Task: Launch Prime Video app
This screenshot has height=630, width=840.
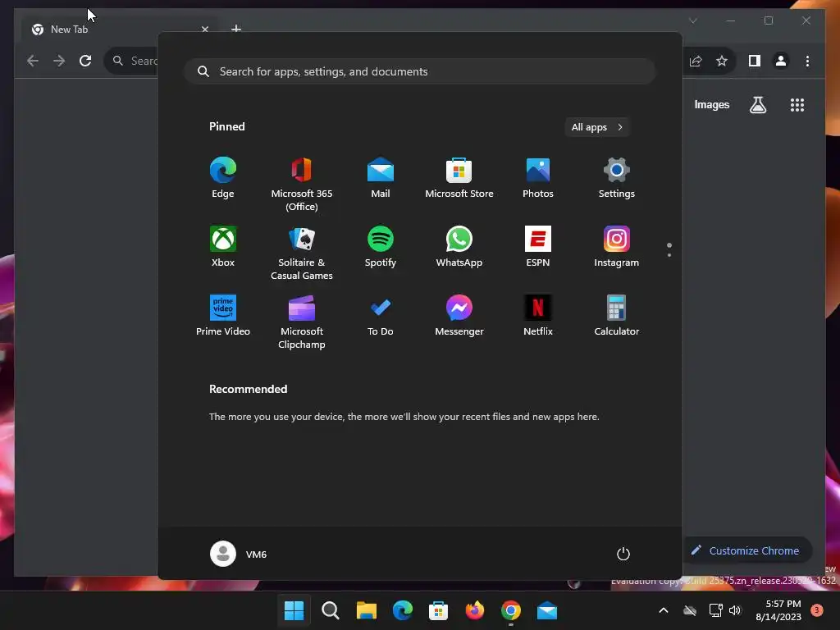Action: point(223,316)
